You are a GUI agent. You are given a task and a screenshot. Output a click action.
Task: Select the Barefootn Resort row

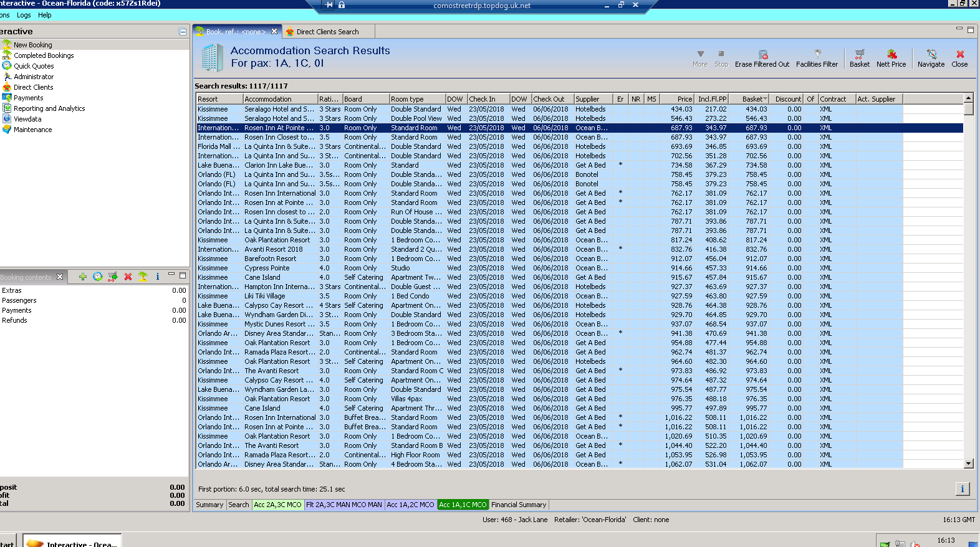click(x=580, y=259)
